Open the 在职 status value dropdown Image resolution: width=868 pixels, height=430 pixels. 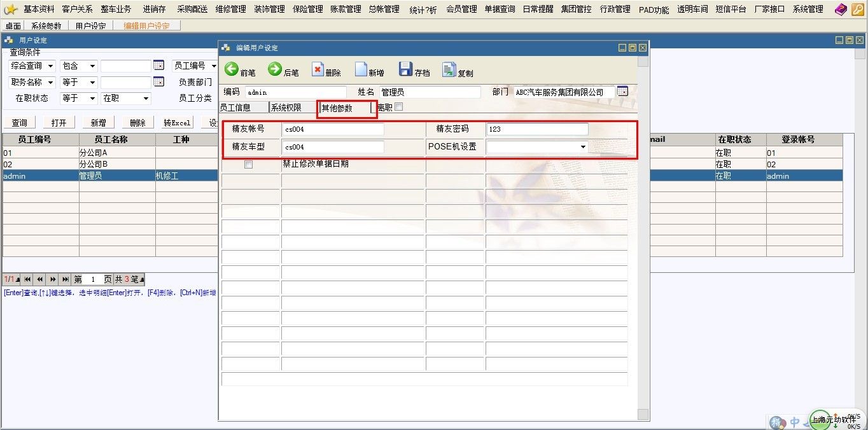tap(146, 99)
